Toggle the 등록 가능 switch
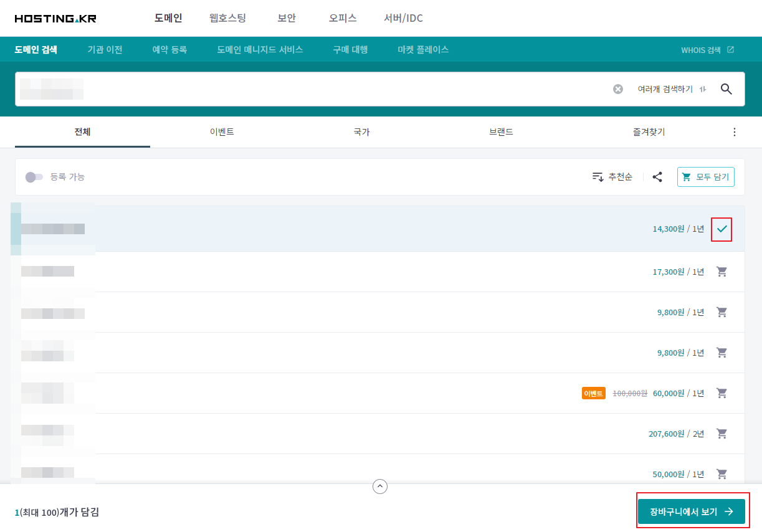This screenshot has height=532, width=762. (x=34, y=177)
